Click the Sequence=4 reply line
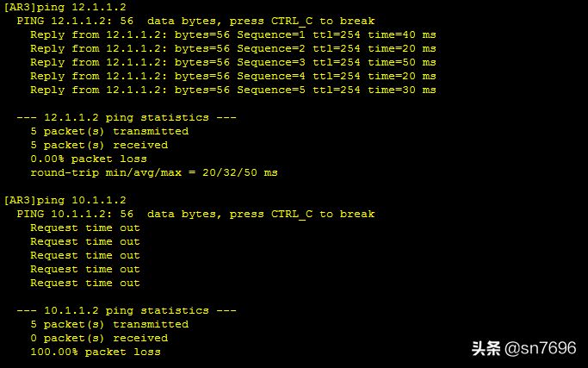 (232, 76)
